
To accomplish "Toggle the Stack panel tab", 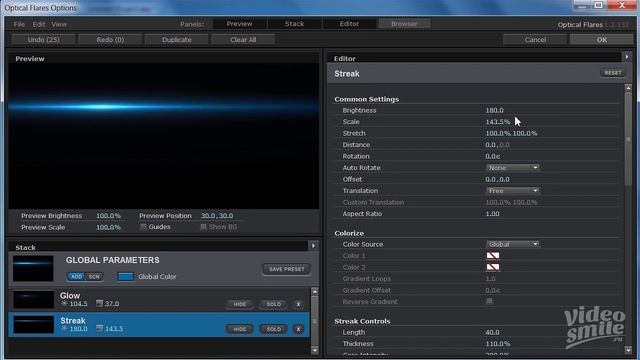I will pyautogui.click(x=294, y=24).
